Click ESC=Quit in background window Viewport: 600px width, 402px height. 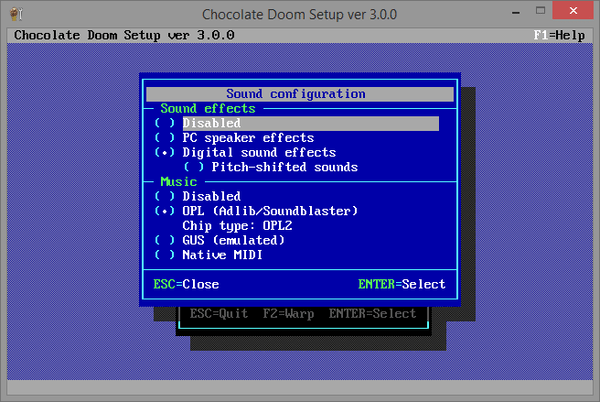(219, 314)
